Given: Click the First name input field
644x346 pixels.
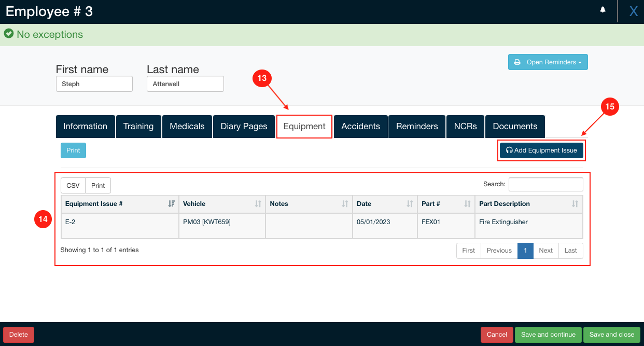Looking at the screenshot, I should click(x=94, y=84).
